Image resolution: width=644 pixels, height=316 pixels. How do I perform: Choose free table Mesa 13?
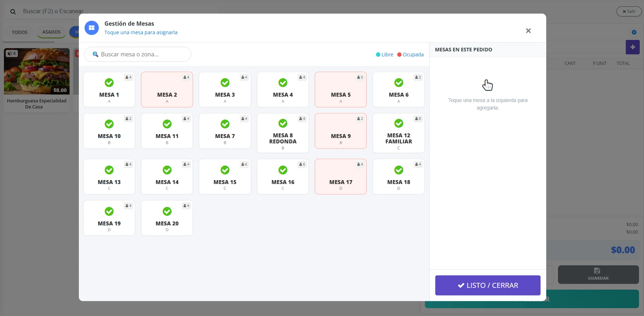[109, 177]
